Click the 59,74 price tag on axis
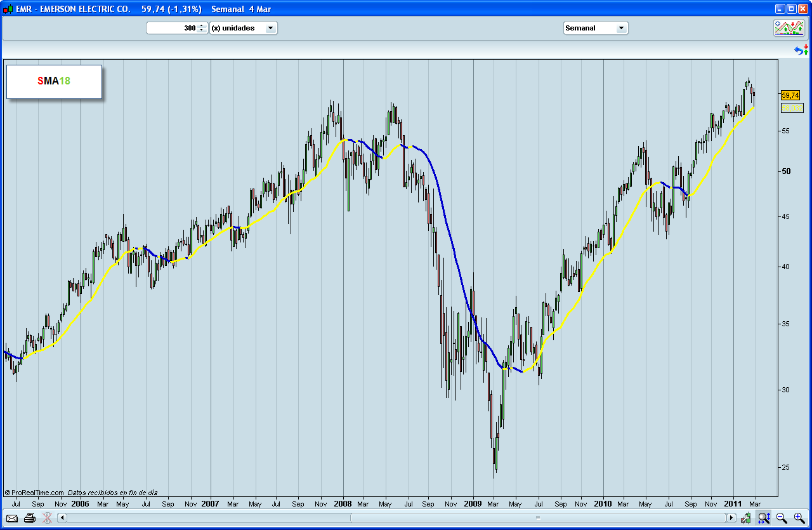The image size is (812, 530). point(789,95)
